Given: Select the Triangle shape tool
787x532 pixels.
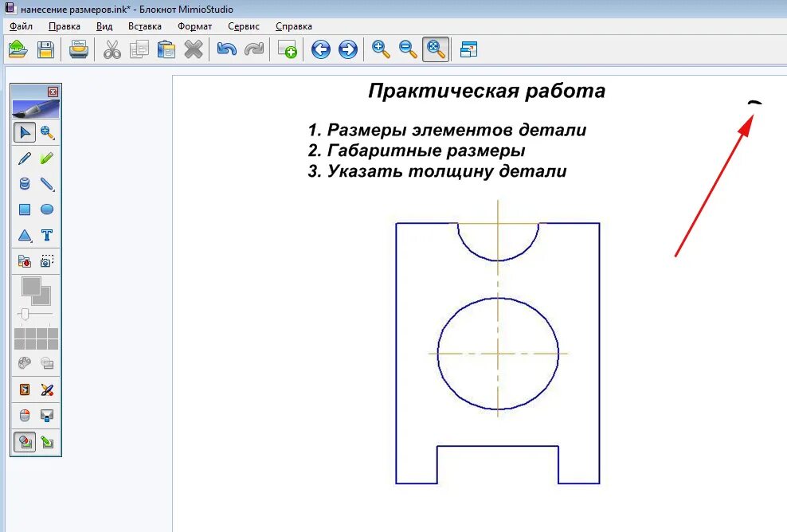Looking at the screenshot, I should click(x=24, y=235).
